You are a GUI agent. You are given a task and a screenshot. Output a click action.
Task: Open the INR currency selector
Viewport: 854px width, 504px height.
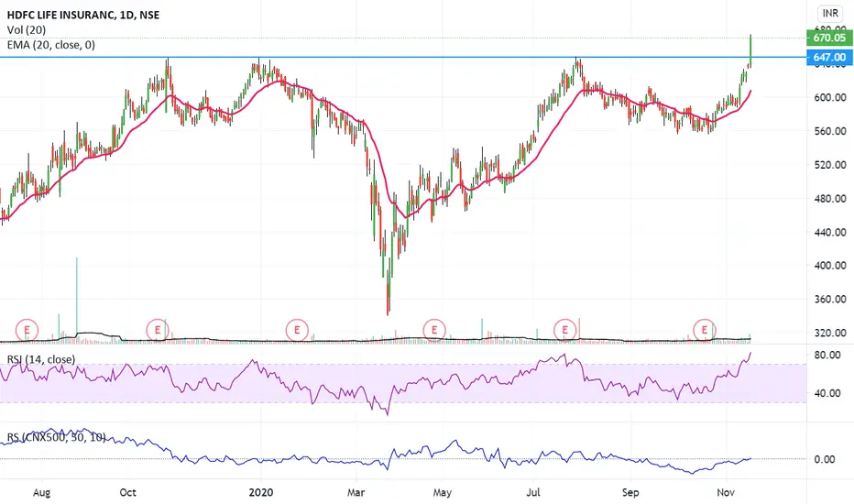[830, 13]
